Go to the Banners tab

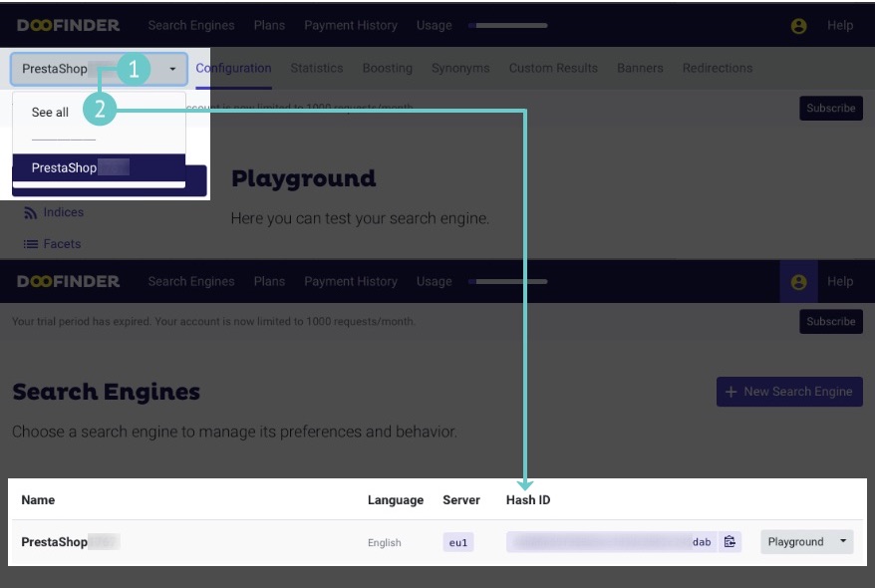point(640,68)
